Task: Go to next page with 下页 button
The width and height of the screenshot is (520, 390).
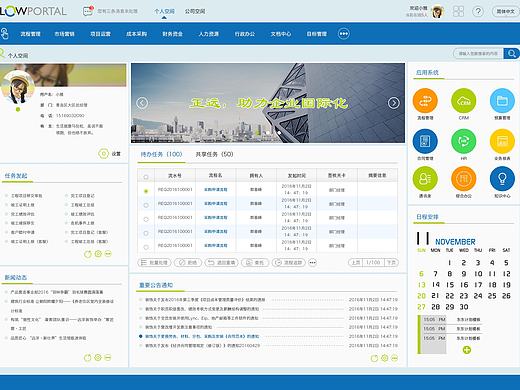Action: coord(391,263)
